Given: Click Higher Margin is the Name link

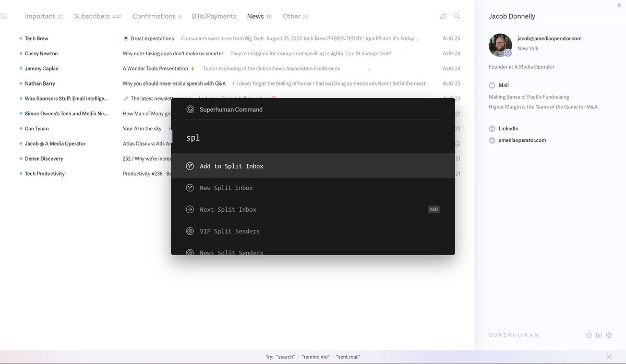Looking at the screenshot, I should (x=543, y=107).
